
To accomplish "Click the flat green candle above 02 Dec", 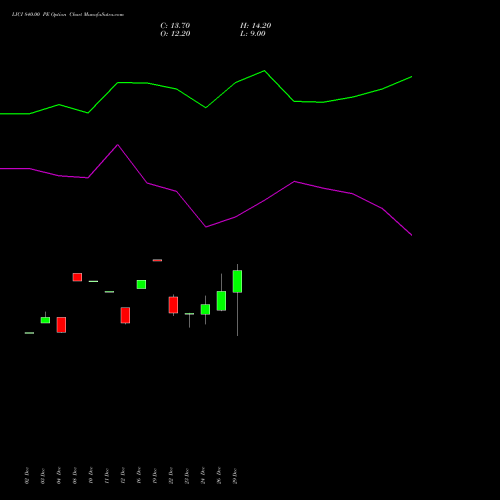I will [x=29, y=333].
